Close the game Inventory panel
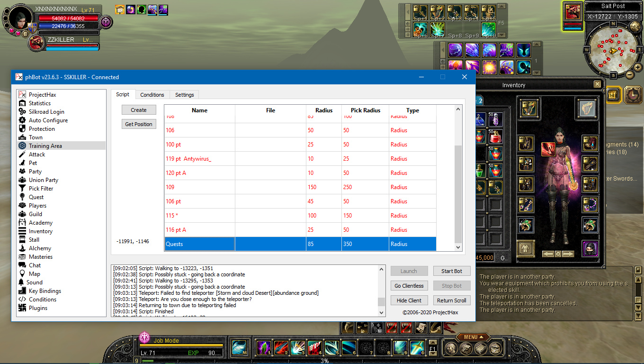Image resolution: width=644 pixels, height=364 pixels. tap(598, 84)
